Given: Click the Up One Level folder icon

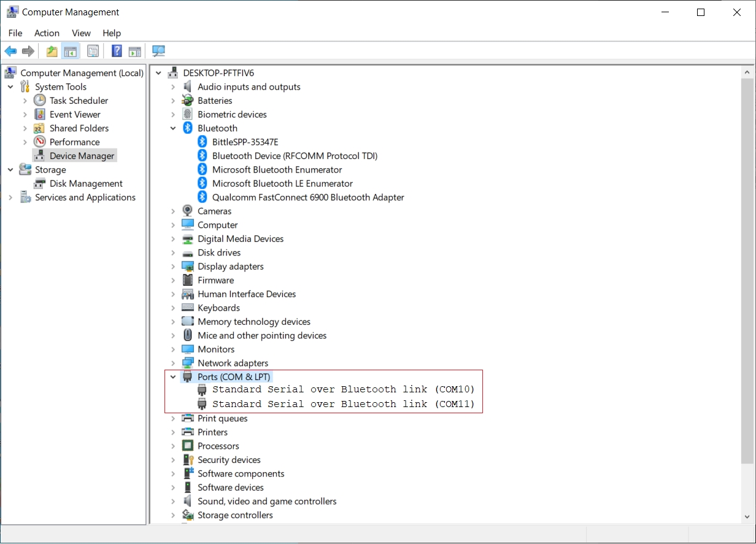Looking at the screenshot, I should coord(52,51).
